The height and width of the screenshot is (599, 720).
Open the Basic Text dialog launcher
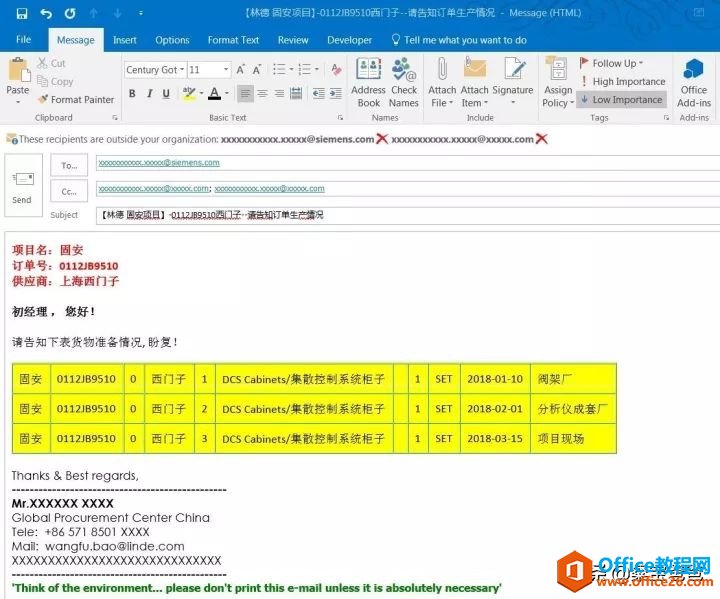340,118
